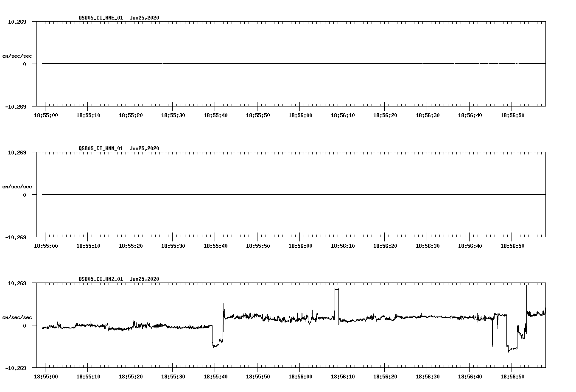Select the -10.269 lower limit on HNN plot

pos(16,237)
